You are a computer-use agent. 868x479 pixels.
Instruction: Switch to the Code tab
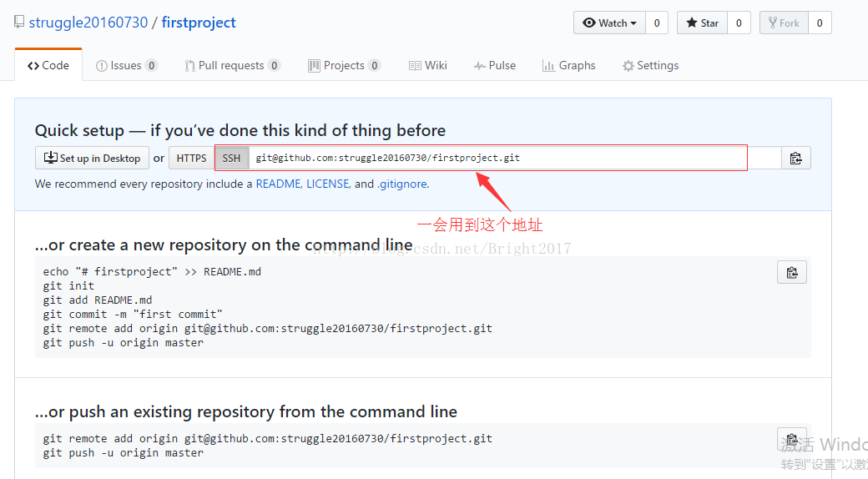pos(48,65)
